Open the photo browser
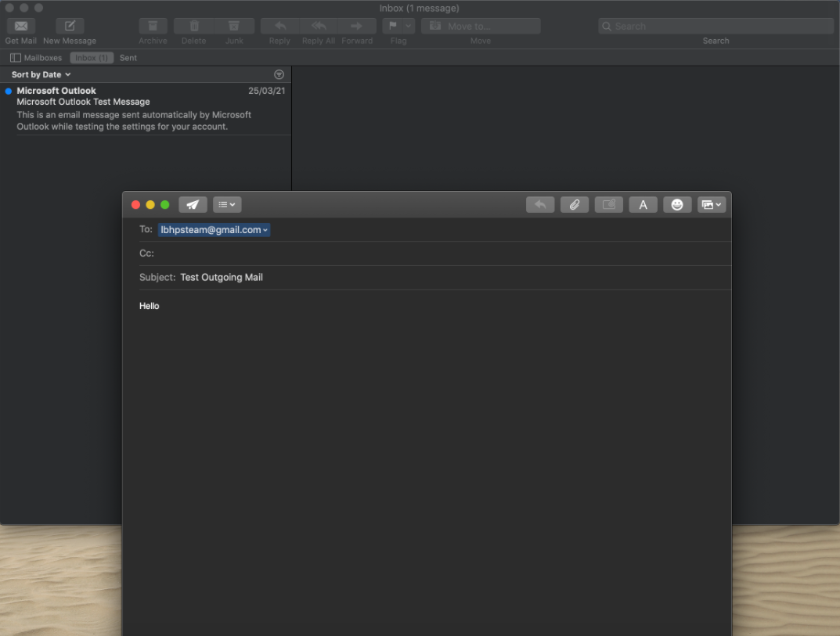 coord(709,204)
